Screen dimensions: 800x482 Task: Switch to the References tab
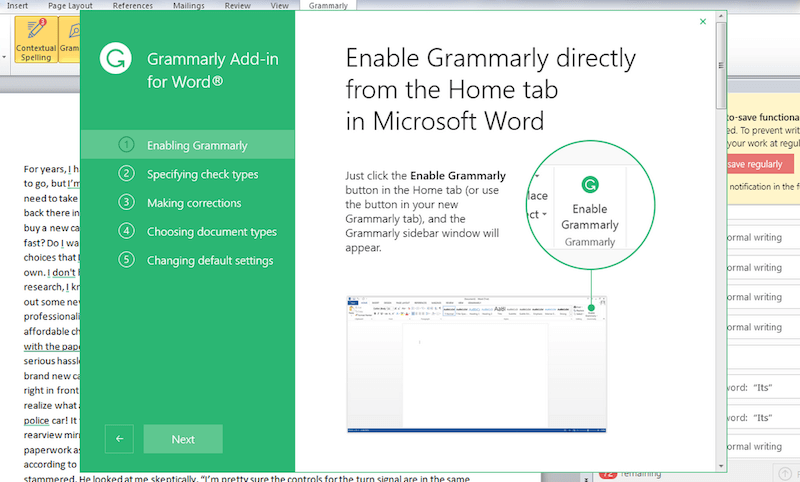[x=133, y=6]
